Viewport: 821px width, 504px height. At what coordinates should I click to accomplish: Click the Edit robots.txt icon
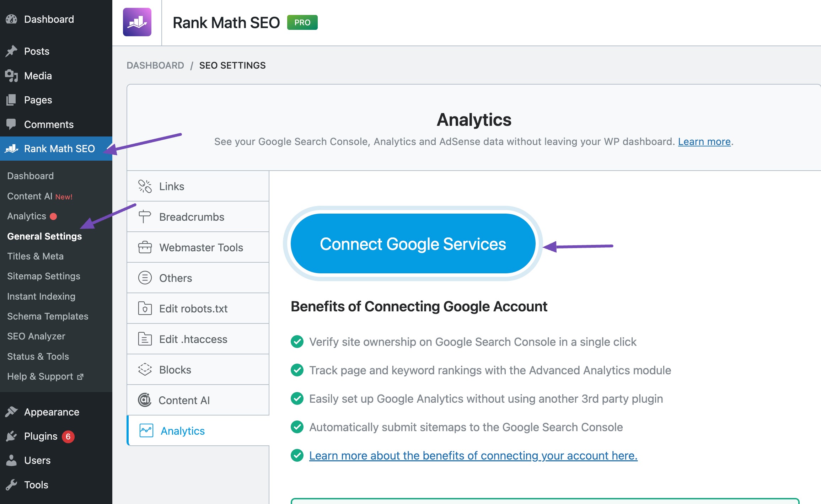point(145,308)
